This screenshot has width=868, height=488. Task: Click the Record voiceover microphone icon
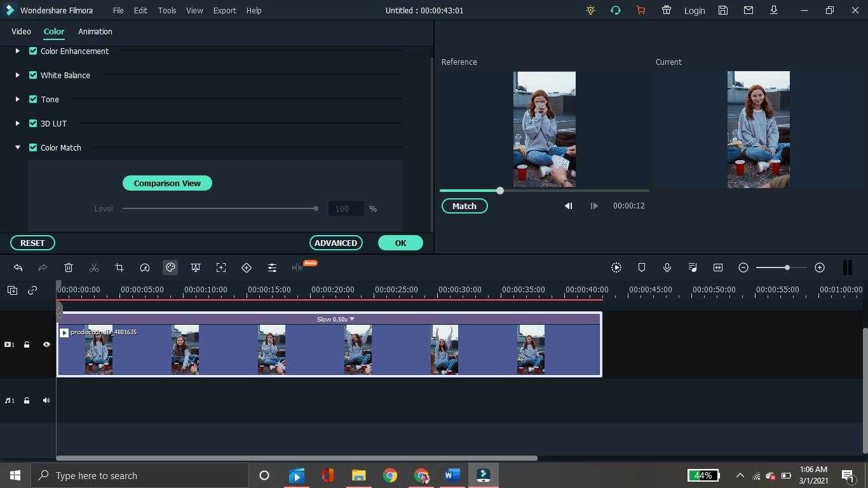click(x=667, y=268)
